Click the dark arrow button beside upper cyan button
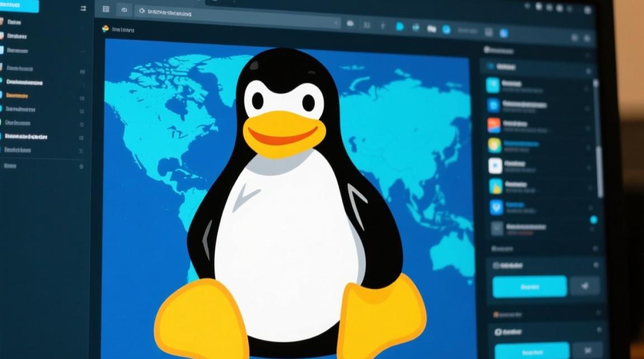This screenshot has height=359, width=644. click(585, 286)
